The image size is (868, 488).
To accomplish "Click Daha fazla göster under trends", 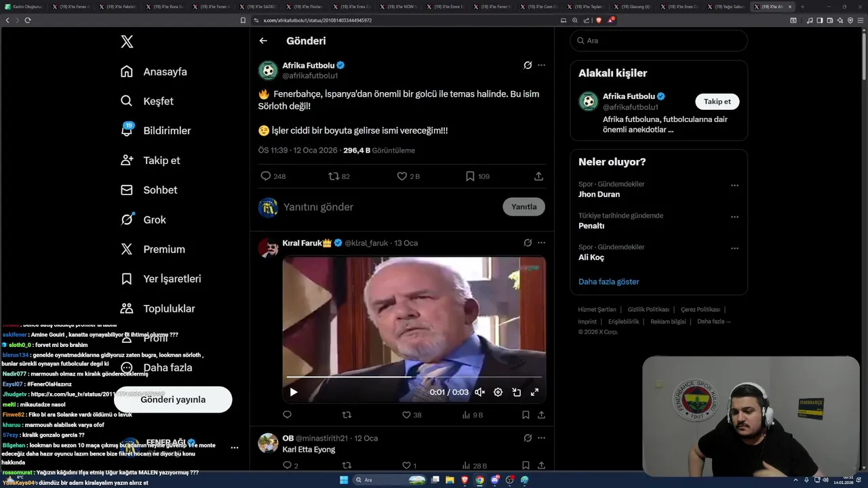I will (x=609, y=281).
